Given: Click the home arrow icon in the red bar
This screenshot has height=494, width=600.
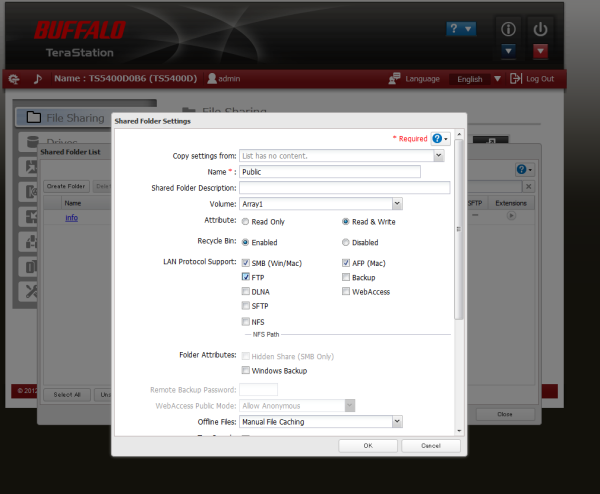Looking at the screenshot, I should (x=13, y=78).
